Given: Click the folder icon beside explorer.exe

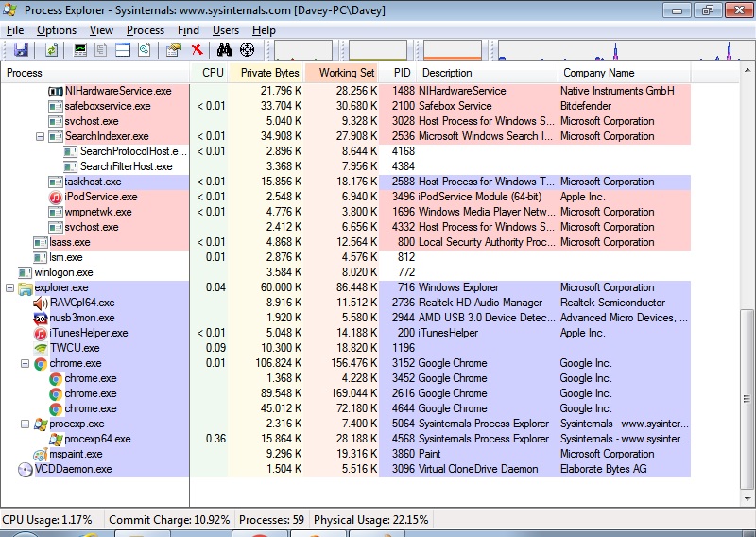Looking at the screenshot, I should pos(26,288).
